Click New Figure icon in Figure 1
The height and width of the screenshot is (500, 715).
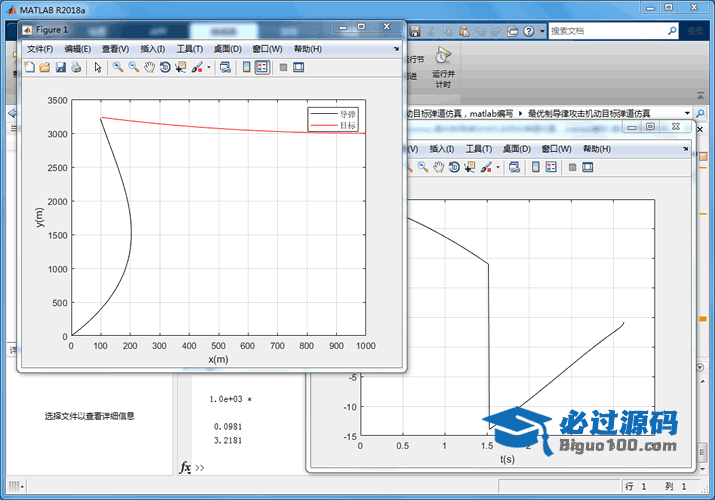tap(29, 67)
